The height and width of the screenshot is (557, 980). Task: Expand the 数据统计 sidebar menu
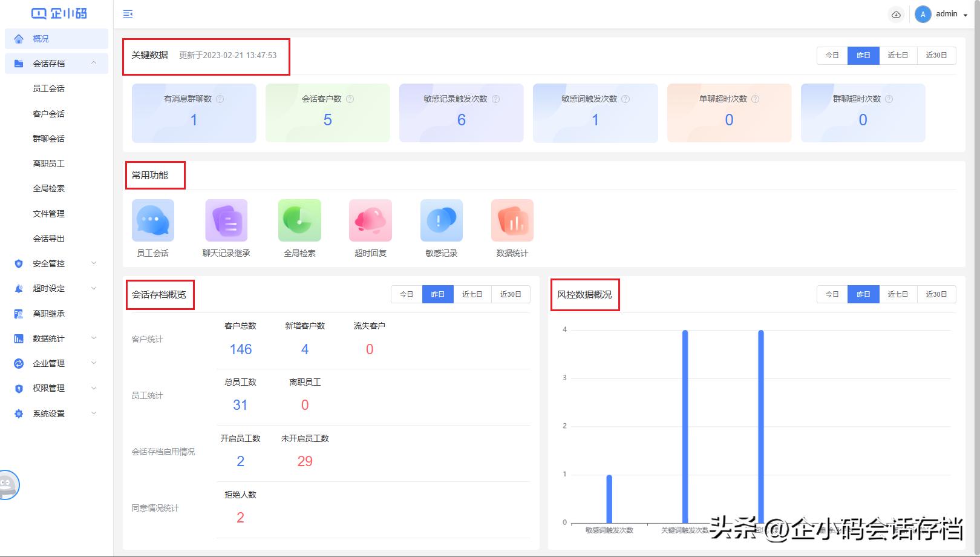[x=50, y=338]
